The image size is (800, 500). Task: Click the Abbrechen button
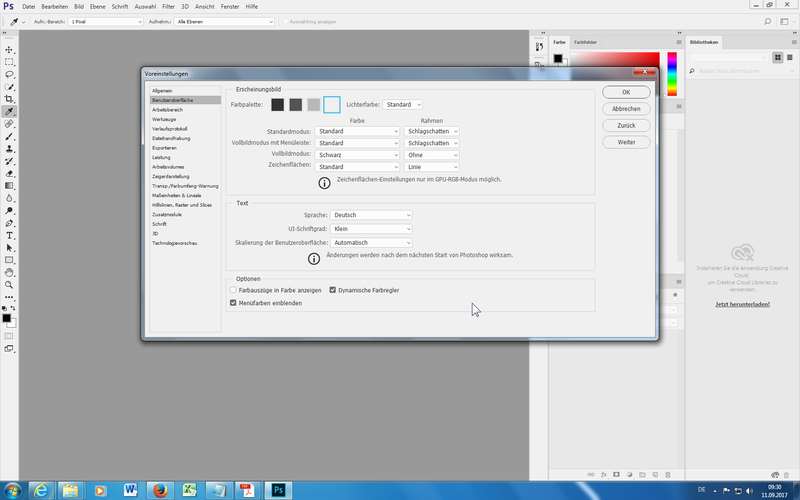click(x=626, y=108)
